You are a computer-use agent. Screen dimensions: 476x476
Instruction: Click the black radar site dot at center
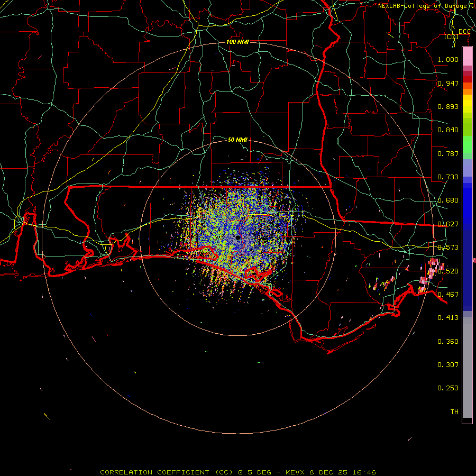(238, 237)
